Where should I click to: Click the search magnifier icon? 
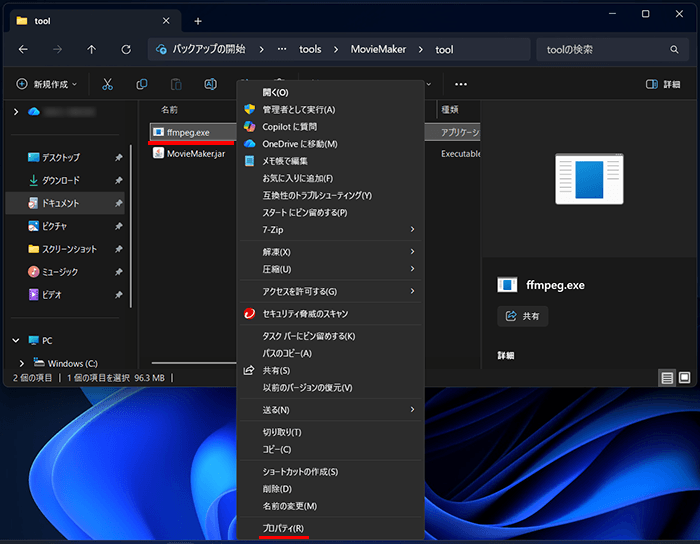[x=674, y=50]
